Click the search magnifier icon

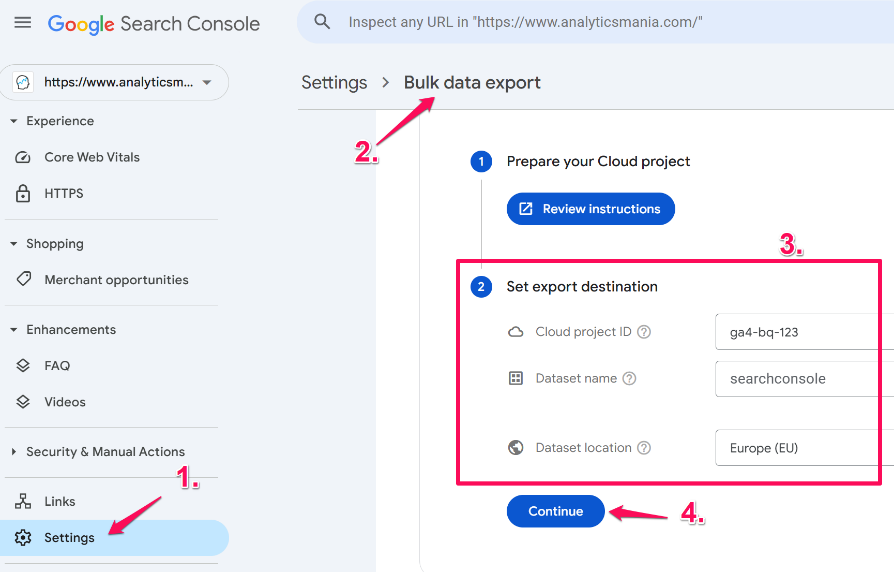[322, 22]
